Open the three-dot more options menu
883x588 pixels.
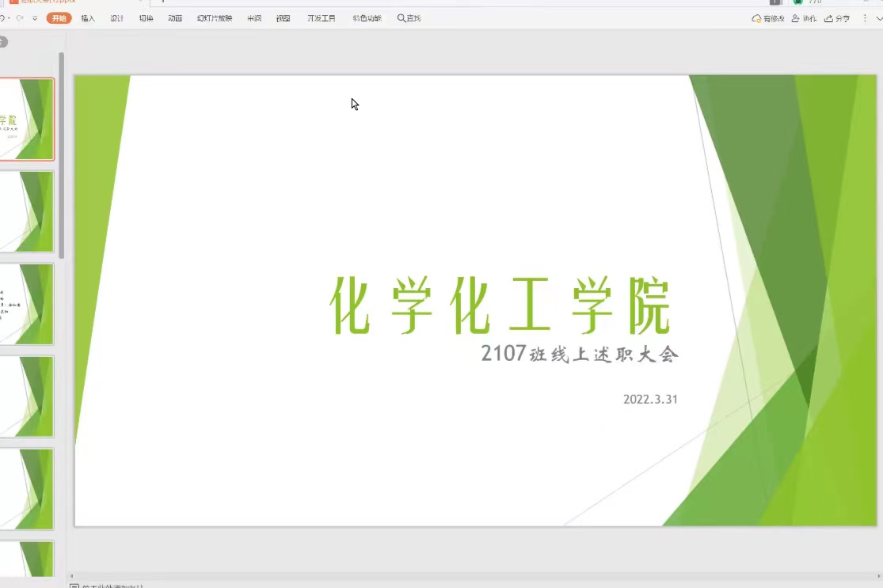[x=865, y=18]
